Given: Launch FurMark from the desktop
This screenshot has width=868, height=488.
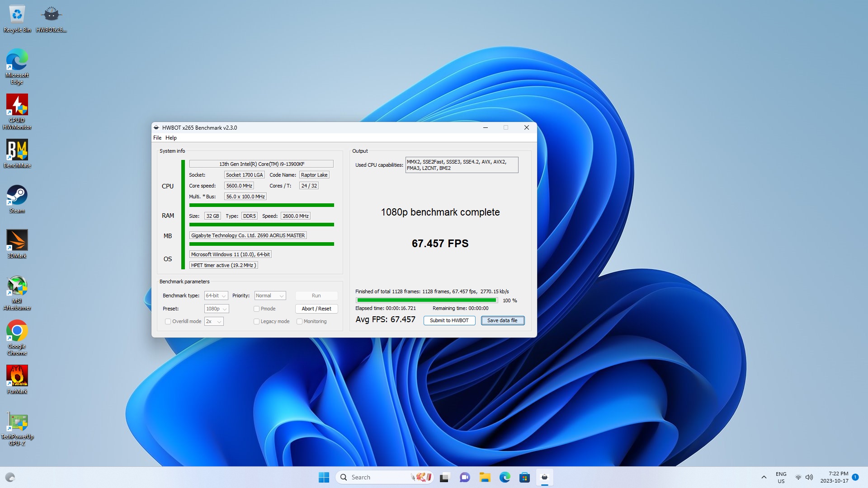Looking at the screenshot, I should (x=17, y=380).
